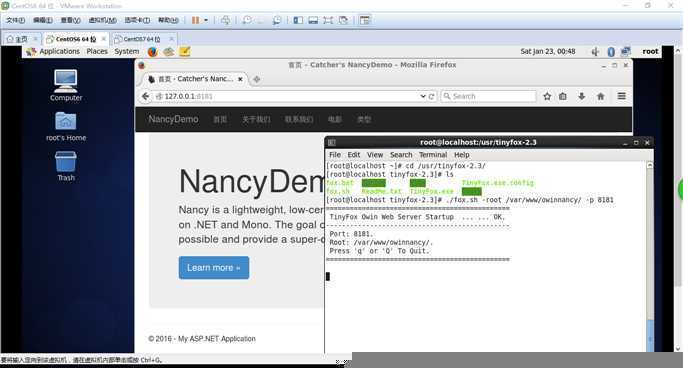This screenshot has width=683, height=368.
Task: Click the Learn more » button
Action: (x=214, y=268)
